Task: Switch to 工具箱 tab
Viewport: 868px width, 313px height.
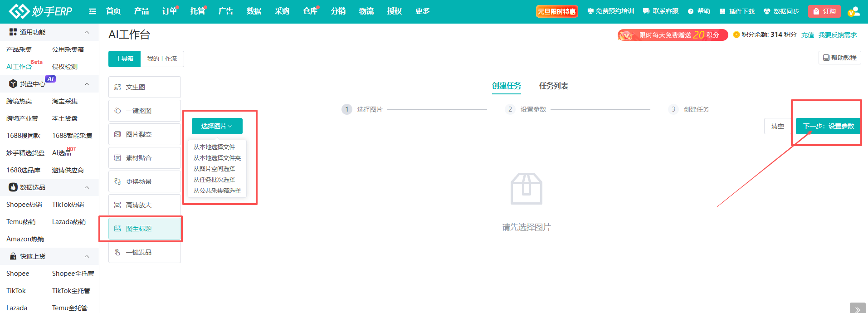Action: coord(124,59)
